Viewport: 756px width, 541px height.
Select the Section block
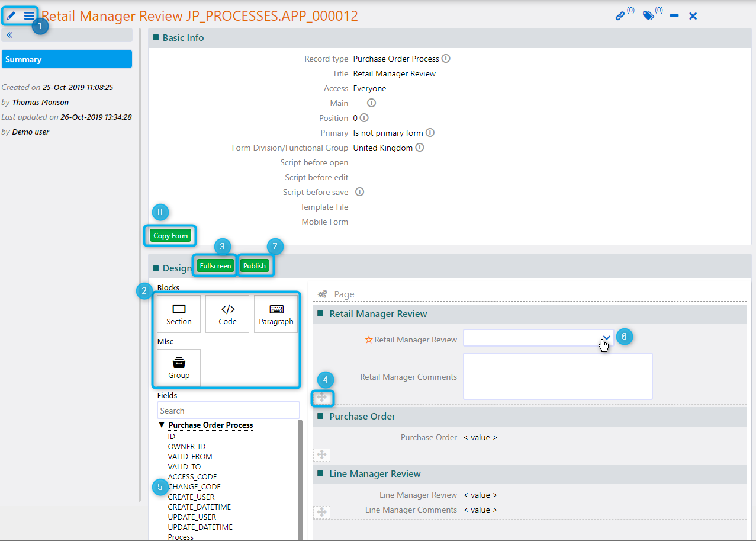tap(179, 314)
